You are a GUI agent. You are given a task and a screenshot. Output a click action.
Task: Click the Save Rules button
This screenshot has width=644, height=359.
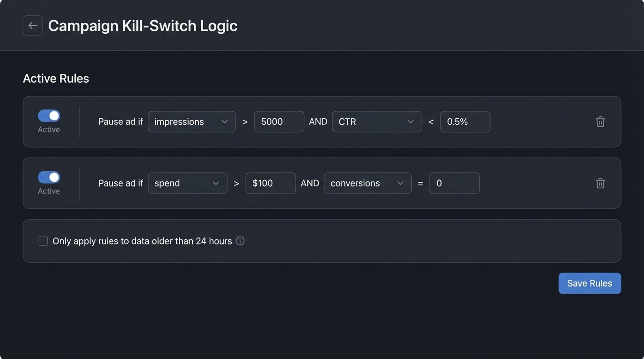589,283
